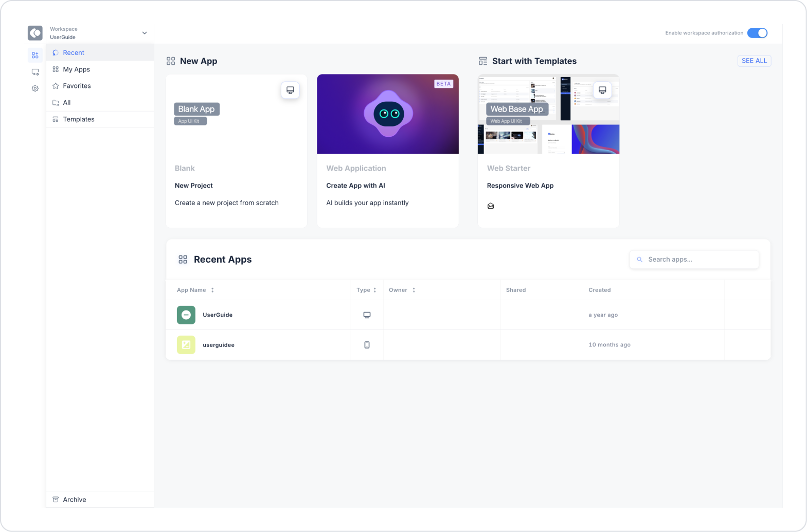Screen dimensions: 807x532
Task: Select Recent in the sidebar
Action: [100, 52]
